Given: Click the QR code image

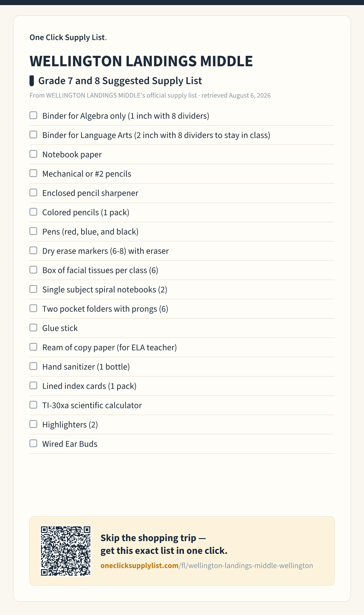Looking at the screenshot, I should [66, 551].
